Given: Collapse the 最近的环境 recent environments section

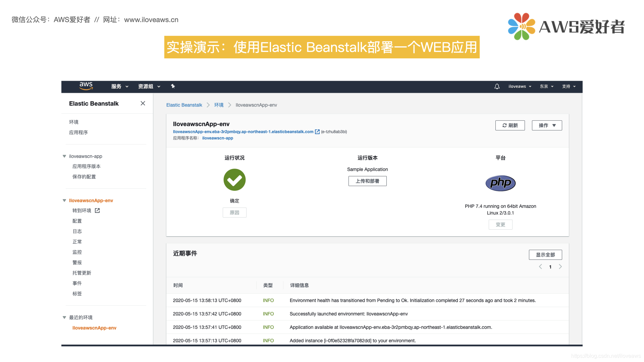Looking at the screenshot, I should point(64,317).
